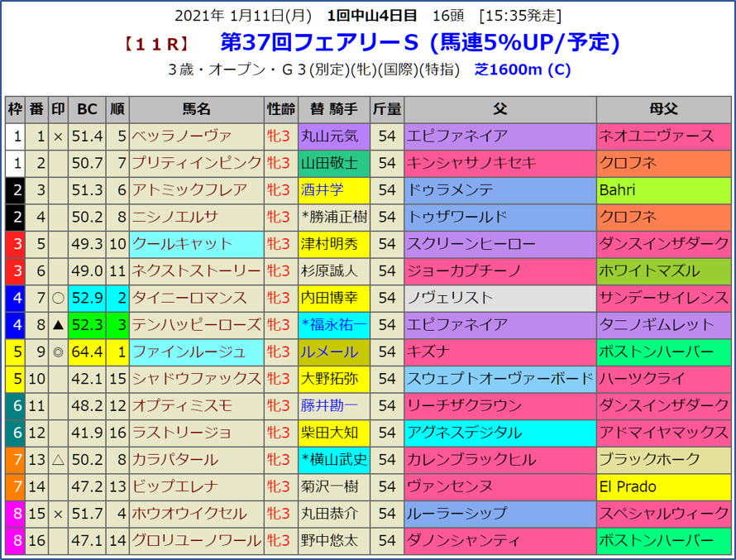This screenshot has width=736, height=560.
Task: Select the △ mark for カラパタール
Action: [58, 460]
